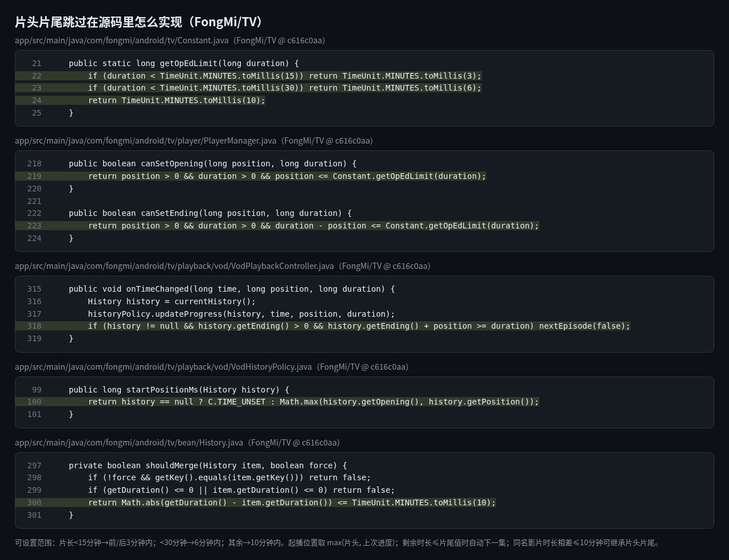
Task: Click the highlighted nextEpisode(false) line
Action: pos(359,326)
